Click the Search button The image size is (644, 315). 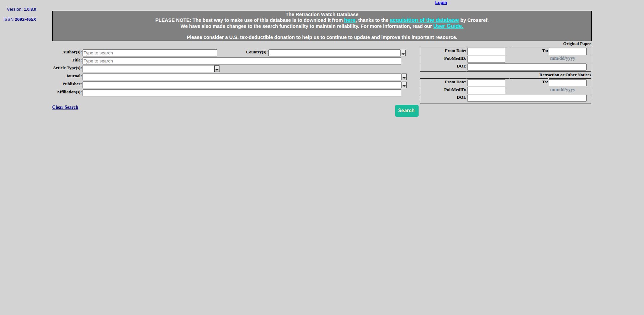[407, 111]
